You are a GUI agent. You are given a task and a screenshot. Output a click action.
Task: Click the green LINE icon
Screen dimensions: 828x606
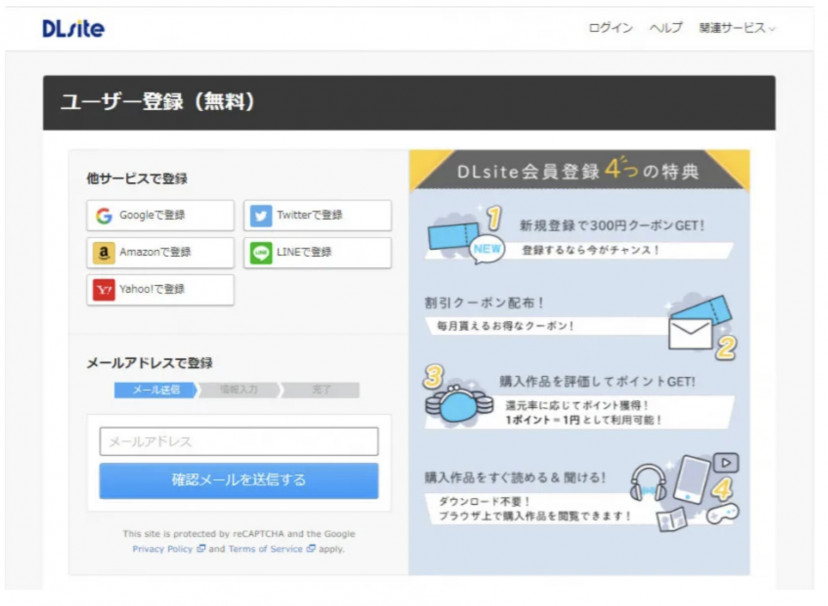(x=261, y=253)
